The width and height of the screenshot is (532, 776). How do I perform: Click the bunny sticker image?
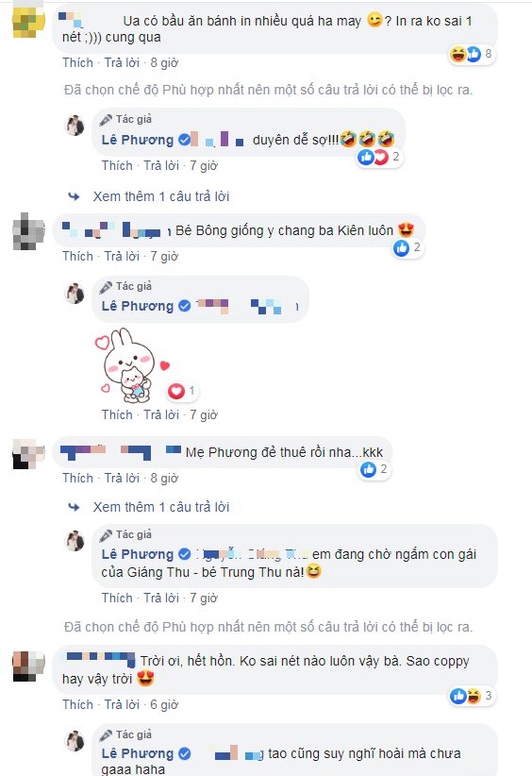[x=131, y=365]
